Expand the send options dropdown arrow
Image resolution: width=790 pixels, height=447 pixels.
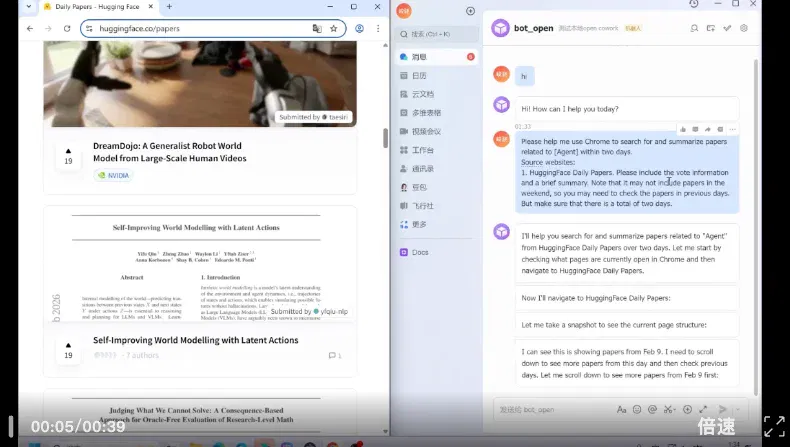[x=738, y=410]
